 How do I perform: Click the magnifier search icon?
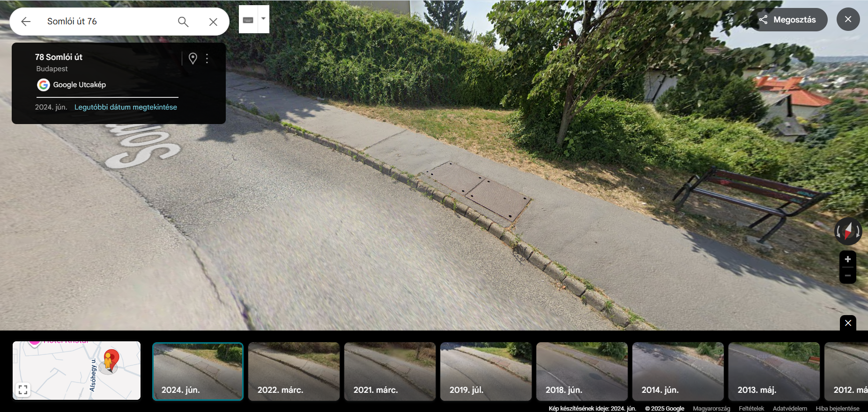(x=183, y=22)
